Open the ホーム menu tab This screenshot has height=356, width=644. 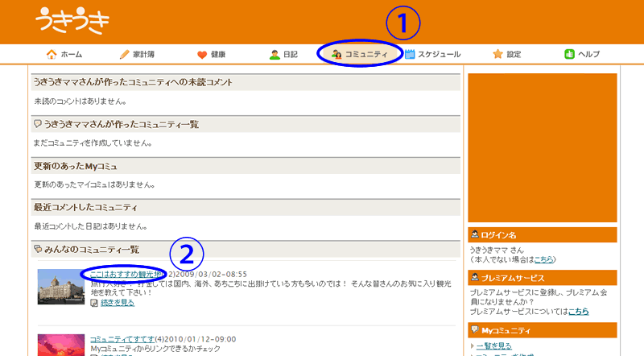pyautogui.click(x=64, y=54)
